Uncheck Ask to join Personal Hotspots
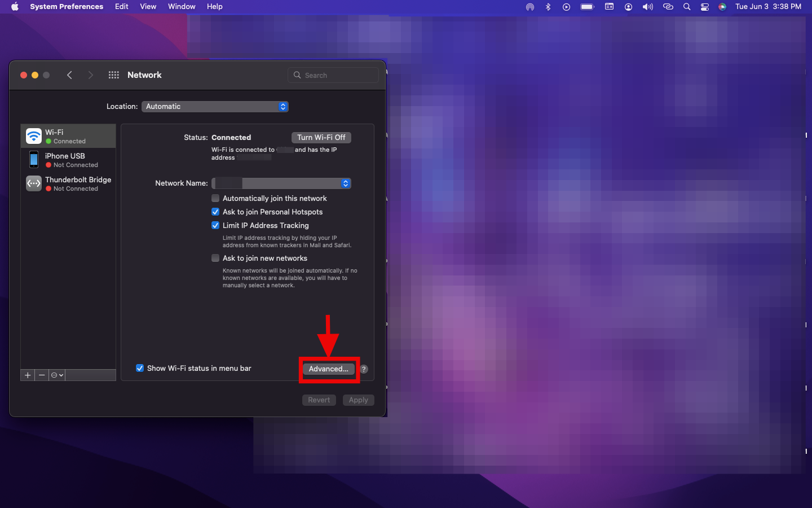The image size is (812, 508). click(x=215, y=212)
